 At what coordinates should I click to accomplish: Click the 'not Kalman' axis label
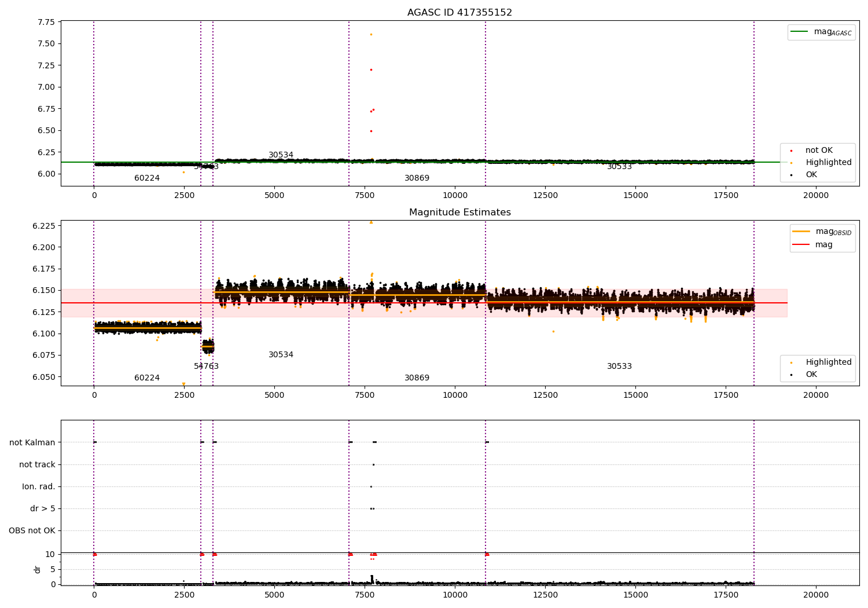tap(32, 442)
